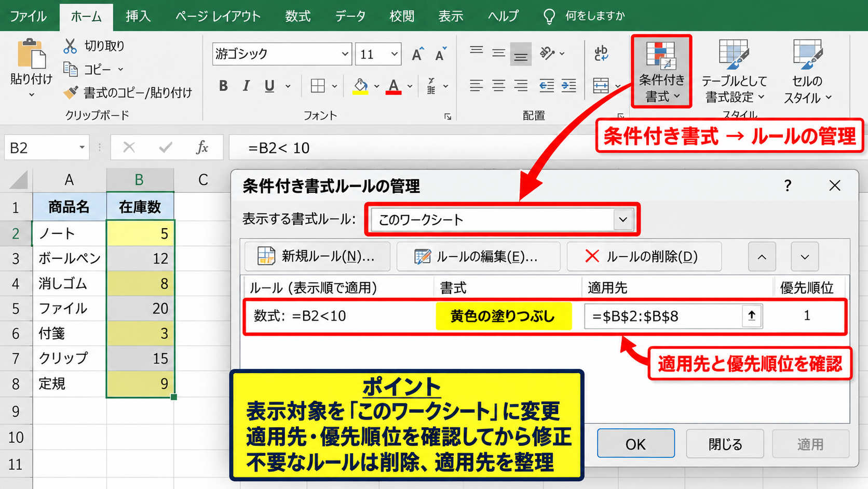Switch to the 数式 tab
This screenshot has height=489, width=868.
pyautogui.click(x=297, y=16)
